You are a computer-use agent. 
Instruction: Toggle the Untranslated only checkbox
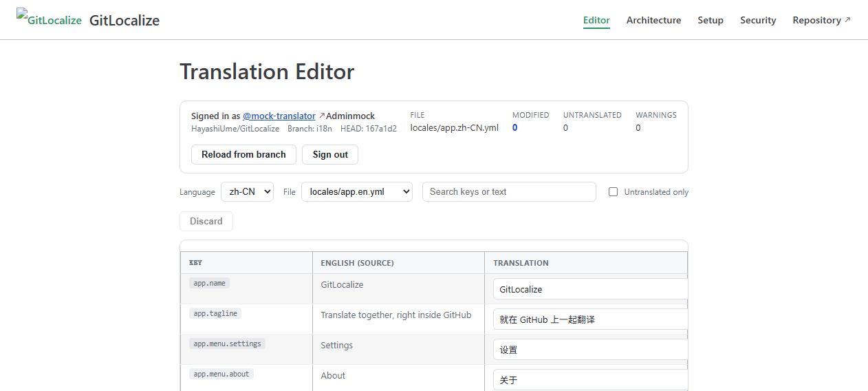pos(614,192)
